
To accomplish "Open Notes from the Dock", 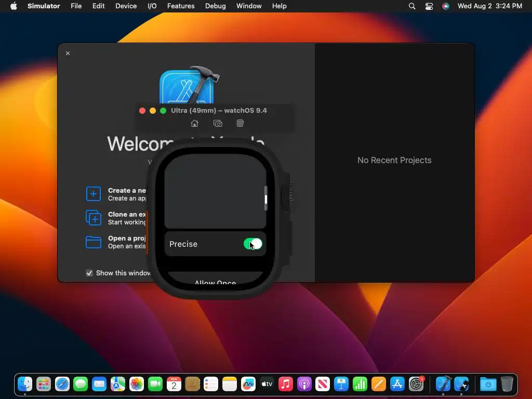I will (x=230, y=384).
